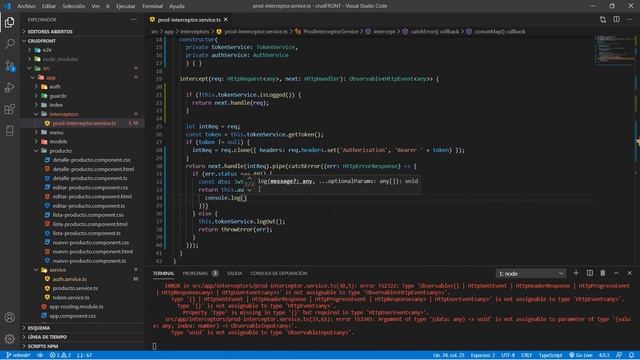Viewport: 640px width, 360px height.
Task: Open the Accounts menu icon
Action: click(9, 317)
